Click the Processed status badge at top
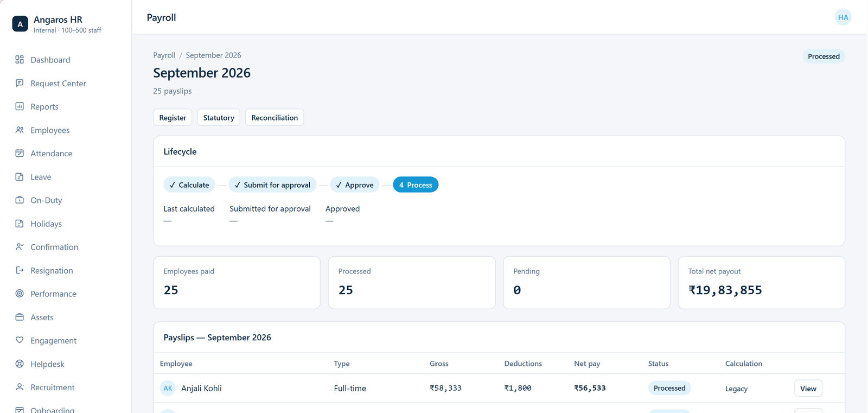The width and height of the screenshot is (868, 413). [x=824, y=56]
